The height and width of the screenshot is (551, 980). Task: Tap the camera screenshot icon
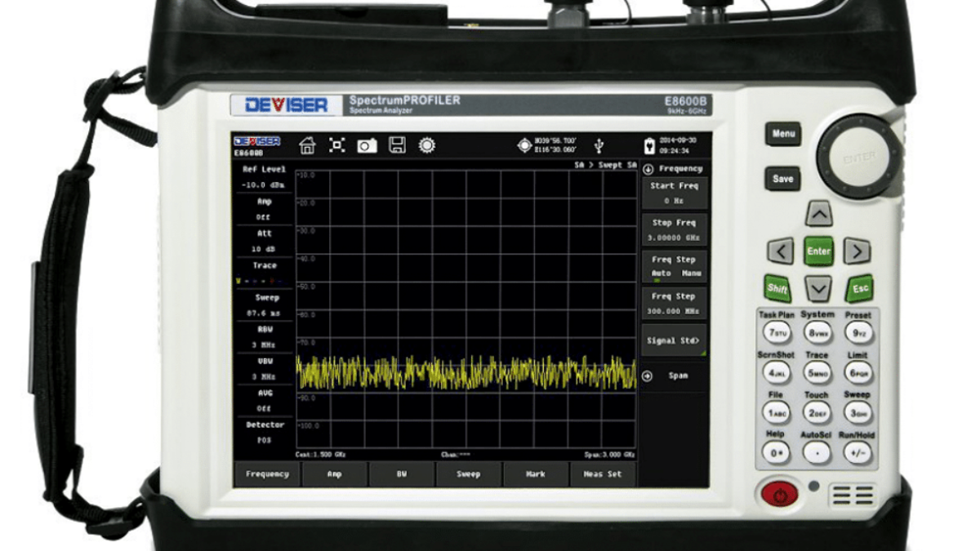(367, 145)
